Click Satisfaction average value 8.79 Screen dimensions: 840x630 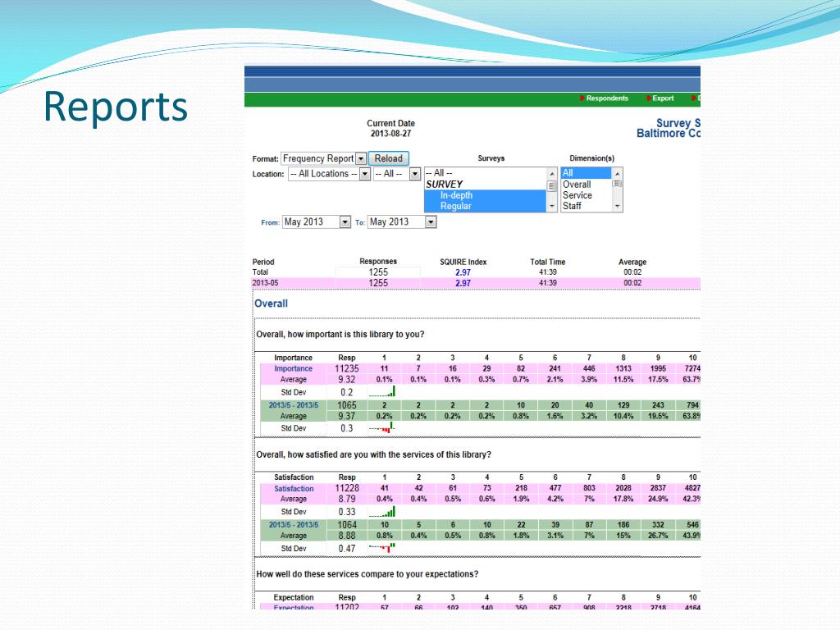click(x=347, y=499)
